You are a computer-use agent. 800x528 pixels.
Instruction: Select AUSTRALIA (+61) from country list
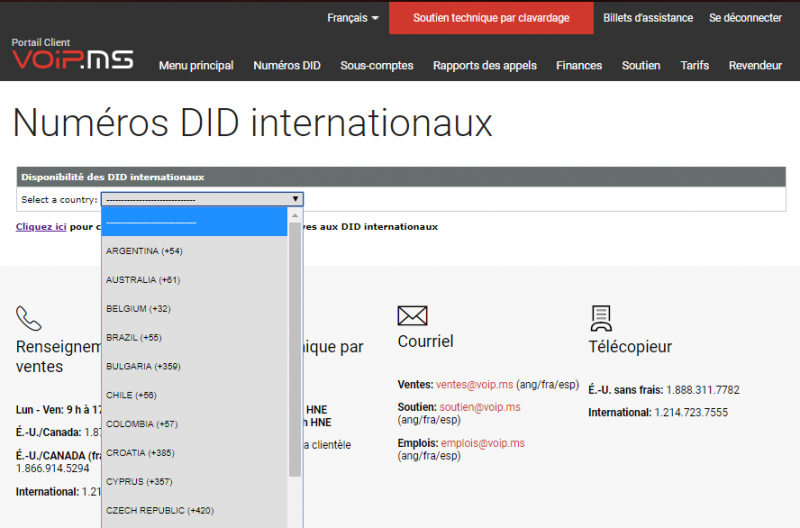(x=194, y=280)
